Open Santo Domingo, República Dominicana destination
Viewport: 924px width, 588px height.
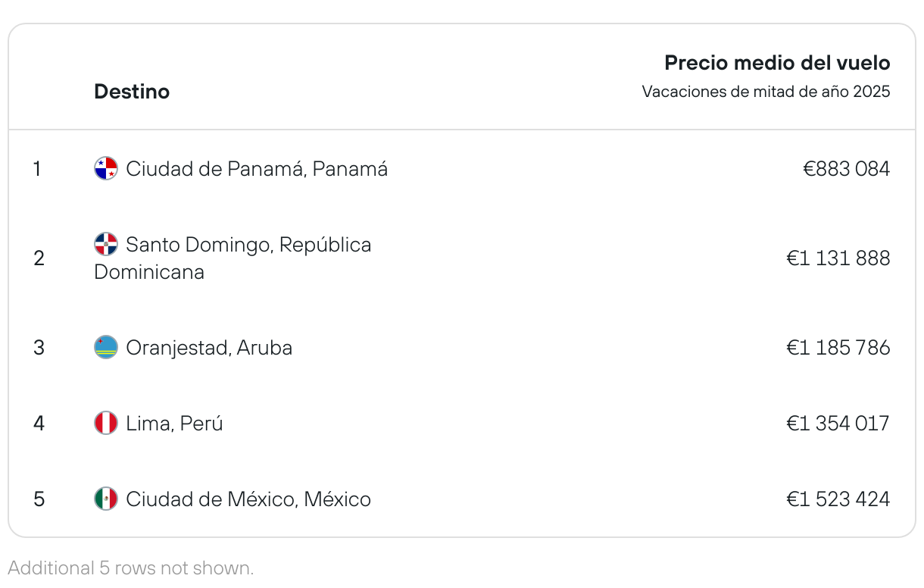[233, 258]
